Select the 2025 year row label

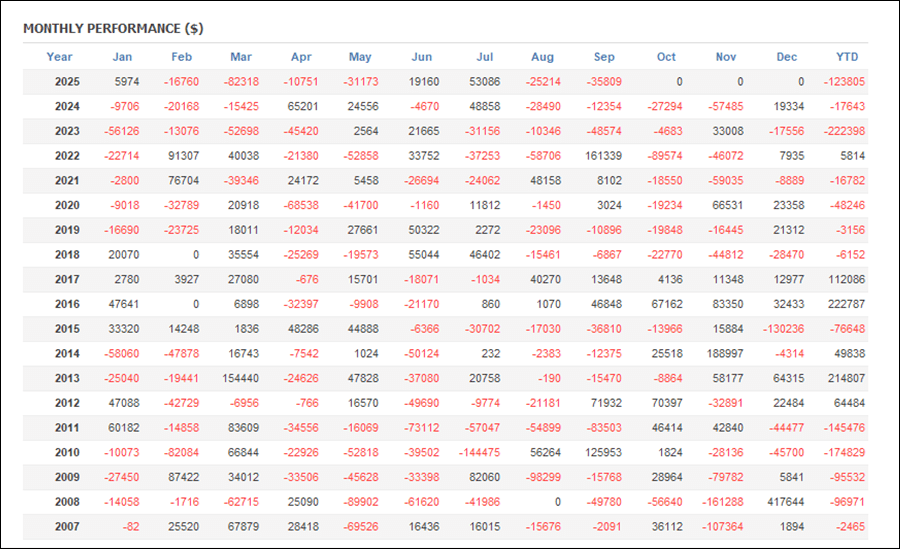pos(67,82)
